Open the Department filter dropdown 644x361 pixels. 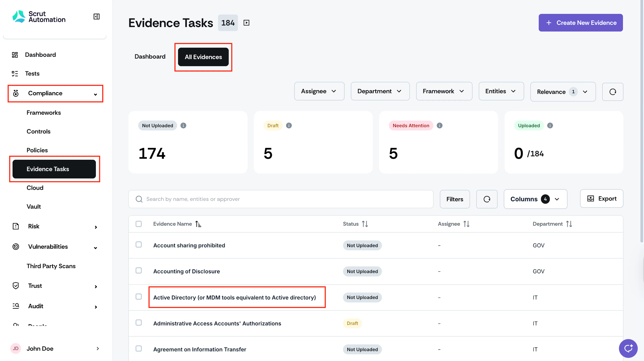pyautogui.click(x=380, y=91)
